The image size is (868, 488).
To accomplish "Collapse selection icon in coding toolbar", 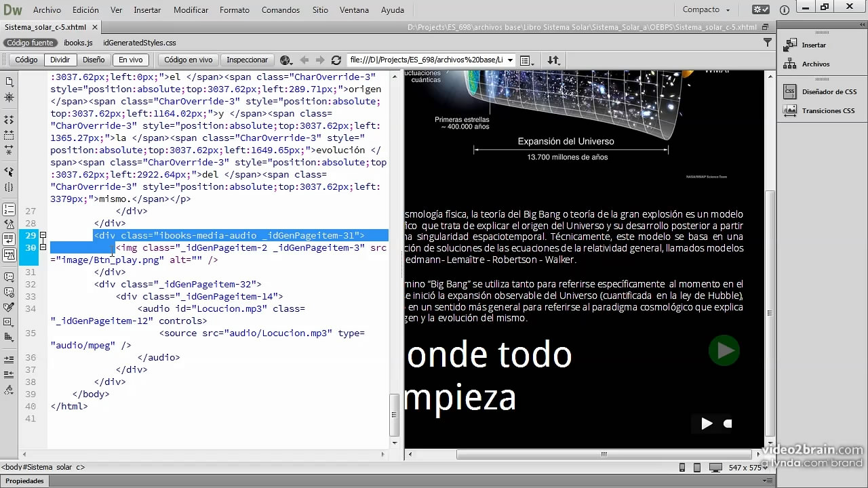I will coord(9,135).
